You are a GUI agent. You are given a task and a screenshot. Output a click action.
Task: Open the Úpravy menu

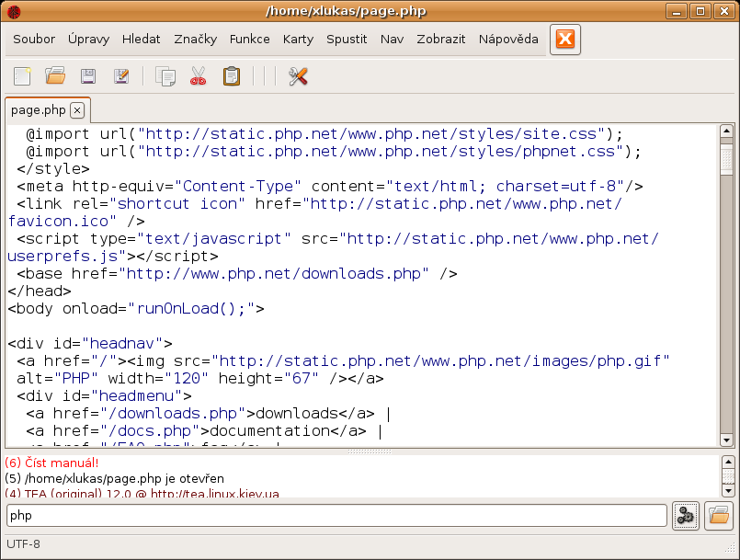(89, 40)
